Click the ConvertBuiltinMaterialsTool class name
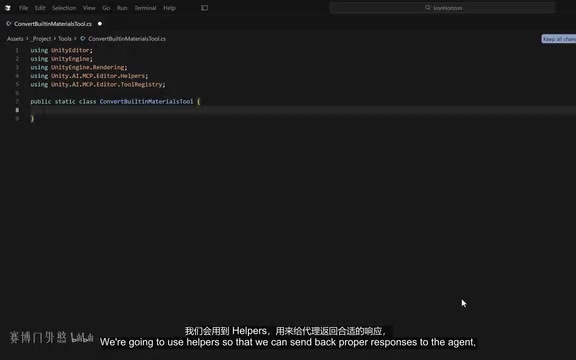 pyautogui.click(x=146, y=101)
